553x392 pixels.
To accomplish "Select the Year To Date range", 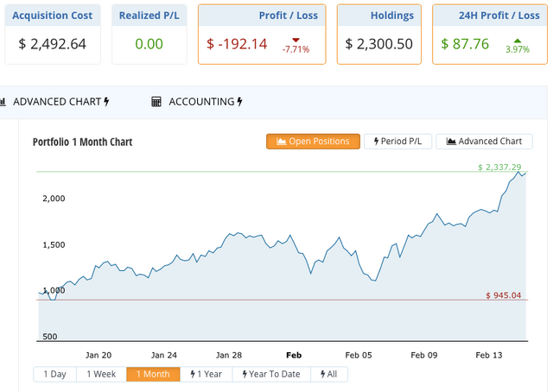I will (x=273, y=374).
